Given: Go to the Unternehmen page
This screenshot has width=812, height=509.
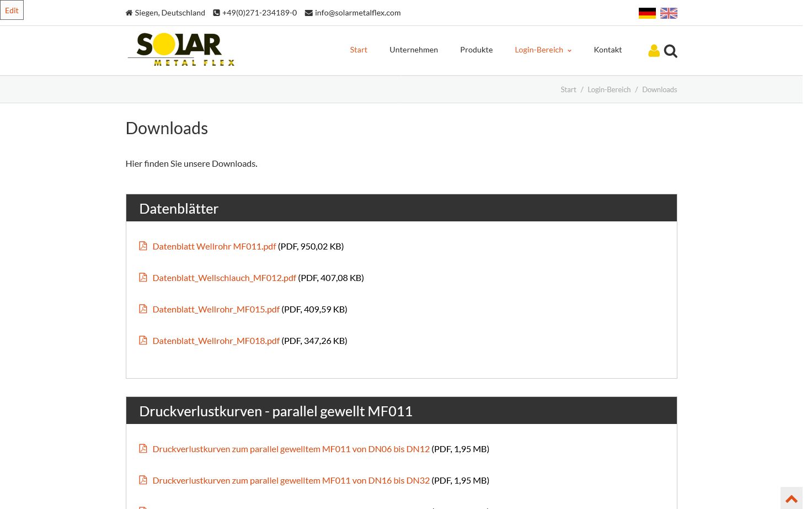Looking at the screenshot, I should pyautogui.click(x=413, y=50).
